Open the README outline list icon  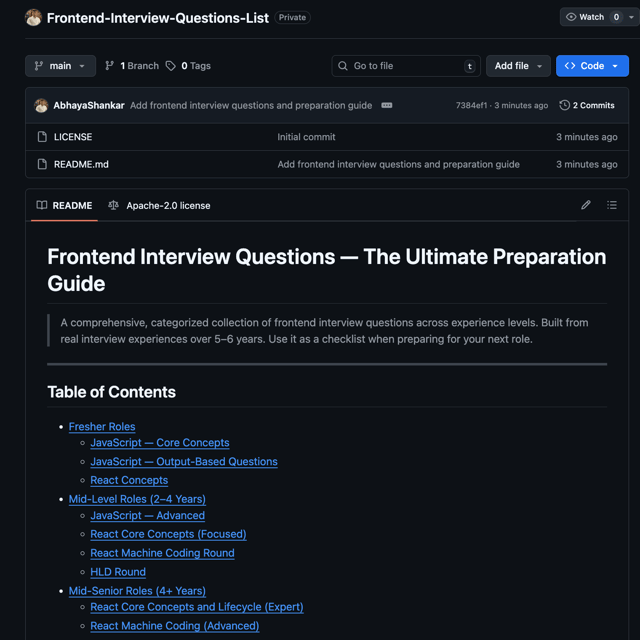611,205
